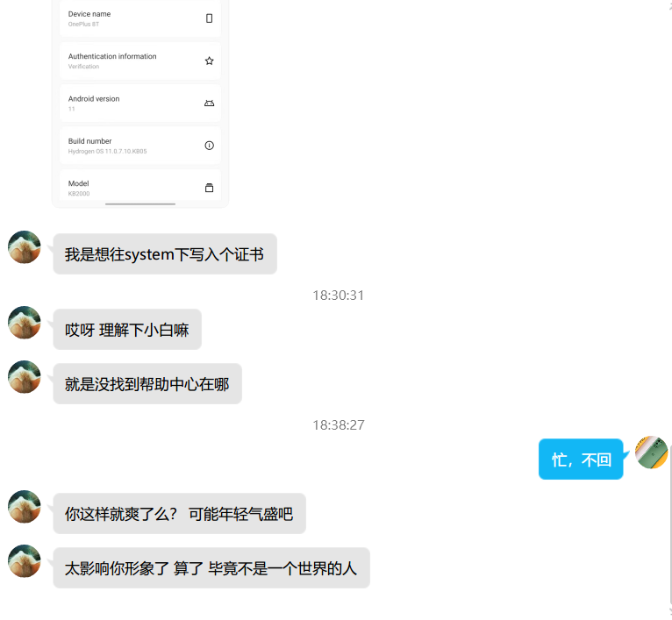This screenshot has width=672, height=620.
Task: Click the chat scrollbar at right edge
Action: pyautogui.click(x=670, y=527)
